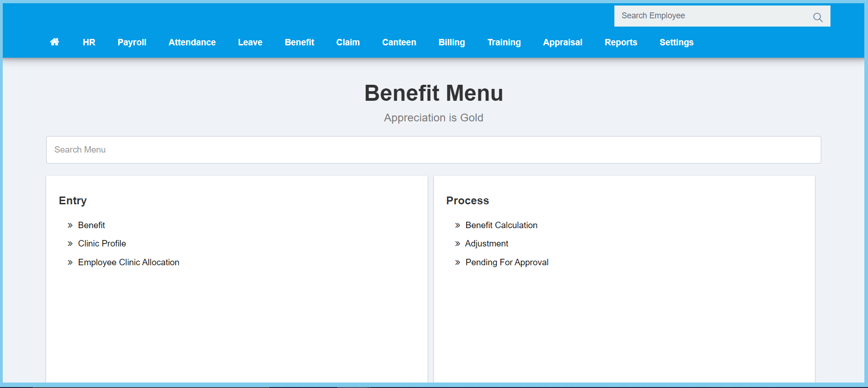The image size is (868, 388).
Task: Navigate to the Canteen menu
Action: (x=399, y=42)
